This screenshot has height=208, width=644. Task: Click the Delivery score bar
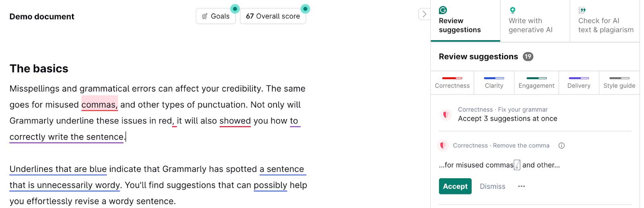(579, 78)
